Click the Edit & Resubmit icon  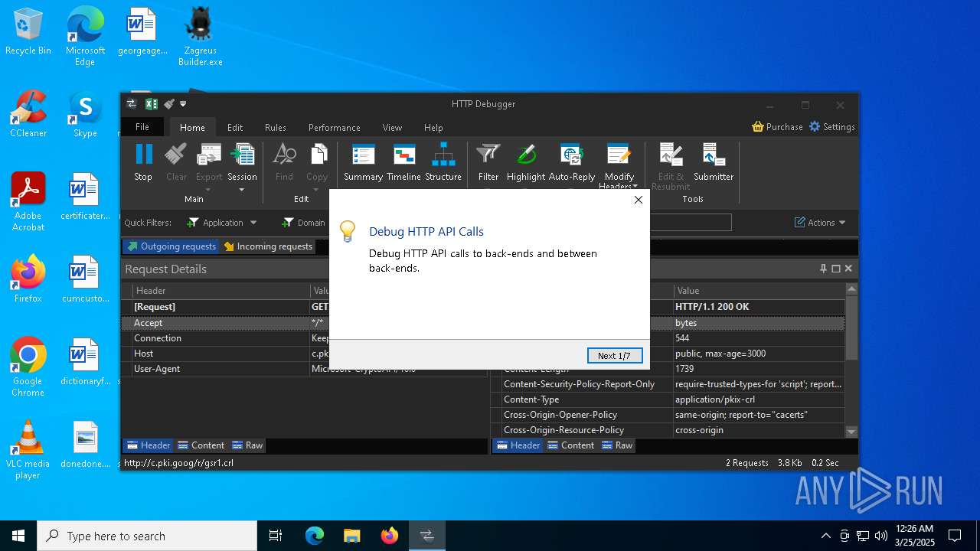click(x=671, y=155)
